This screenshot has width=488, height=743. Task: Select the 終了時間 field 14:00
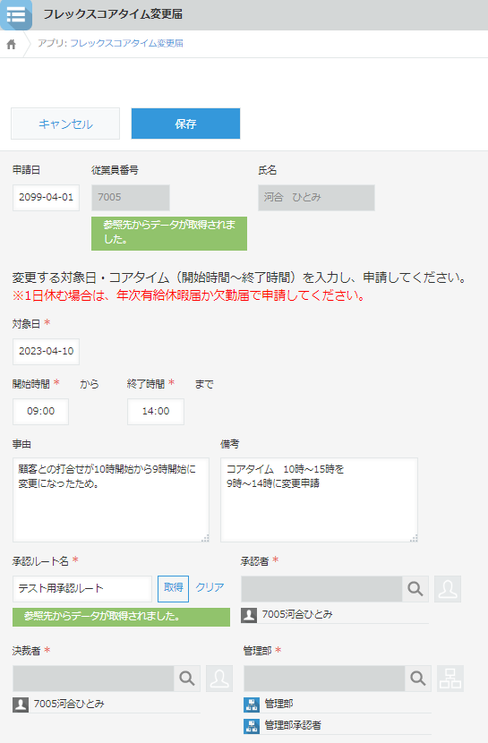pyautogui.click(x=155, y=411)
